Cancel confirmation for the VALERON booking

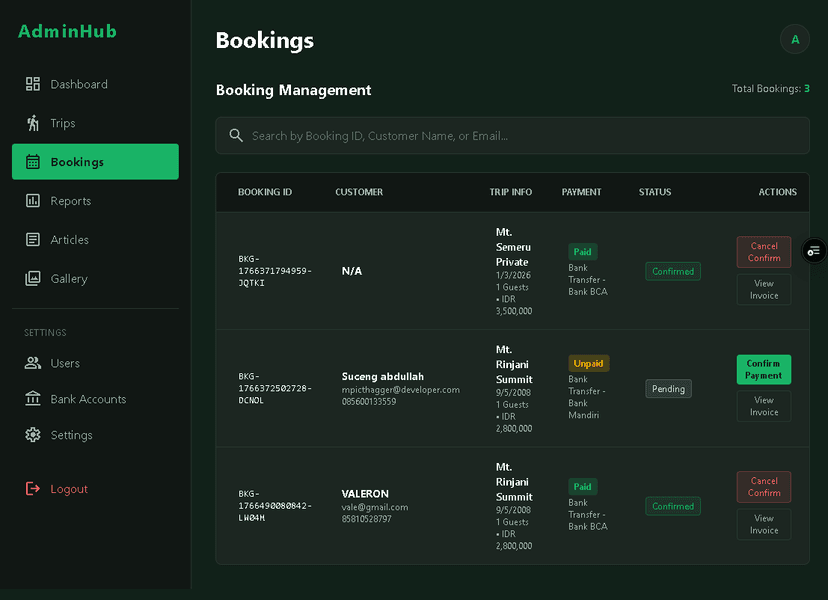point(763,487)
